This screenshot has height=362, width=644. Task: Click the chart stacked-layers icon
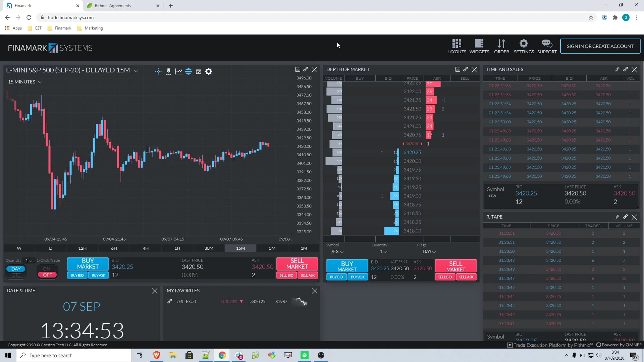188,71
